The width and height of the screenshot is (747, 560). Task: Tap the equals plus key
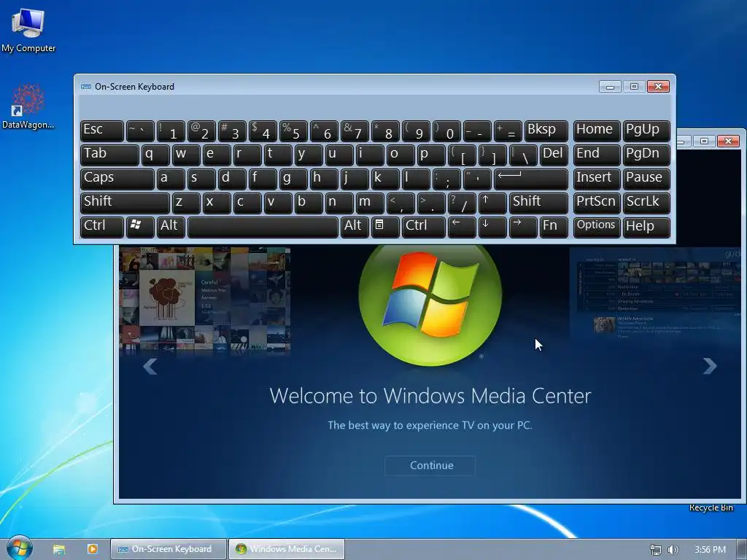tap(508, 131)
